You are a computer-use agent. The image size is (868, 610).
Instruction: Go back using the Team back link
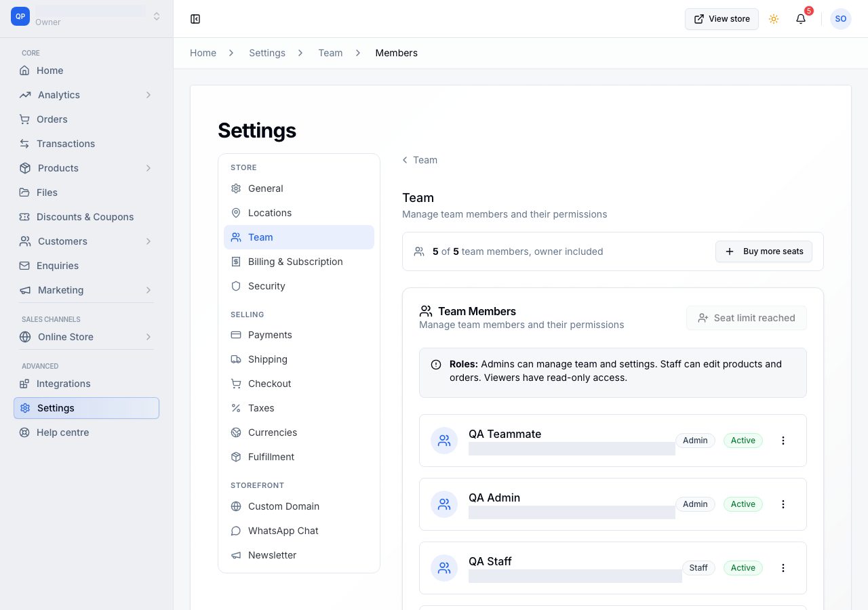pos(420,160)
